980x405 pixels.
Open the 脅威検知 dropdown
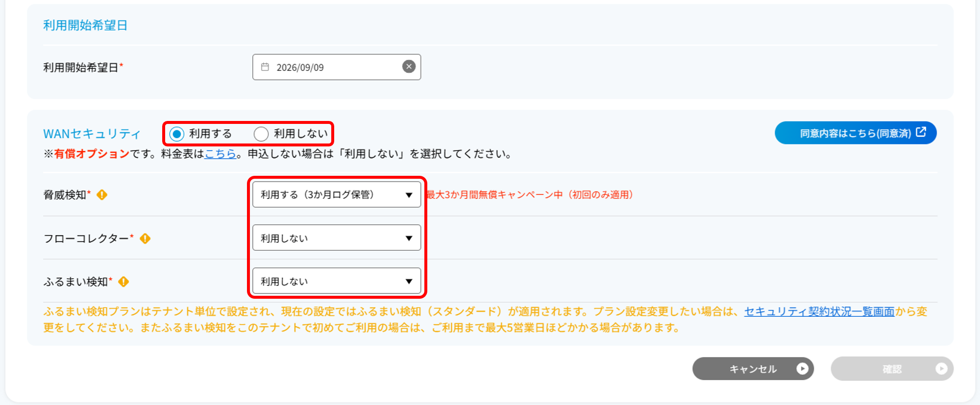tap(337, 194)
